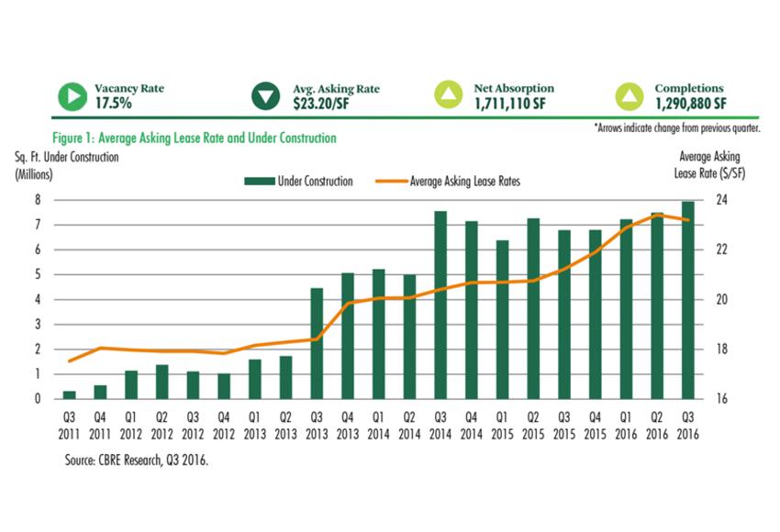Screen dimensions: 780x532
Task: Click the Q3 2016 bar
Action: [688, 300]
